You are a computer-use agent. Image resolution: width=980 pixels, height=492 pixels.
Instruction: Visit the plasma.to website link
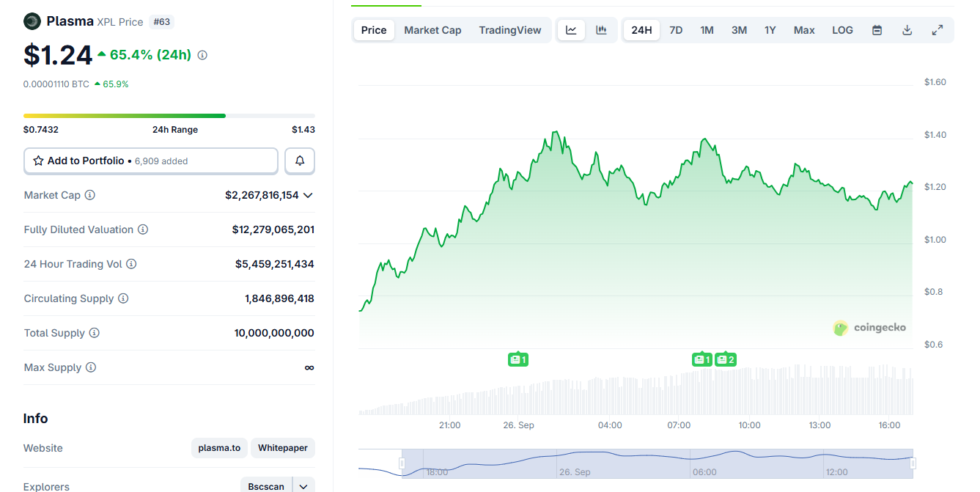219,447
